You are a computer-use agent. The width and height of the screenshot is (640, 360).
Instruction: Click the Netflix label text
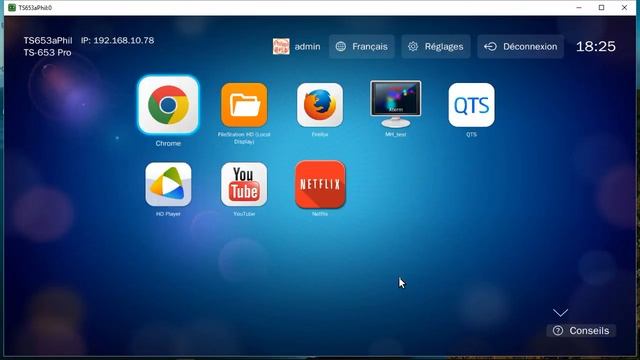point(320,214)
